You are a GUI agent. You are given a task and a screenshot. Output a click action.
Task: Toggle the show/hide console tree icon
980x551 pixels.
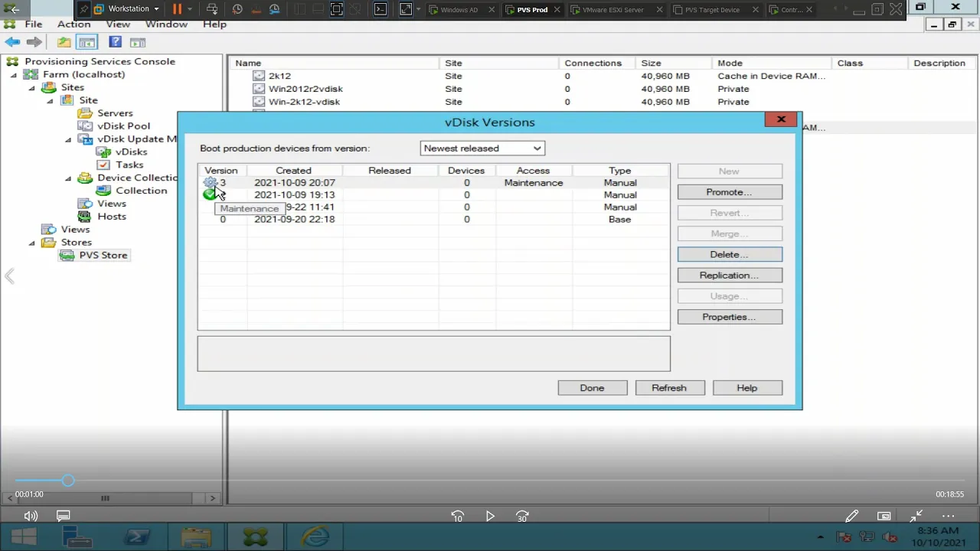click(x=87, y=42)
